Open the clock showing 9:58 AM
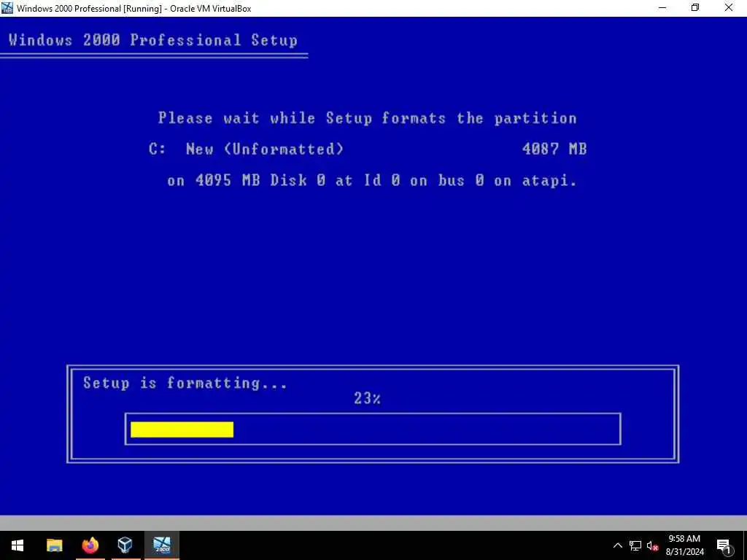This screenshot has height=560, width=747. pos(684,545)
